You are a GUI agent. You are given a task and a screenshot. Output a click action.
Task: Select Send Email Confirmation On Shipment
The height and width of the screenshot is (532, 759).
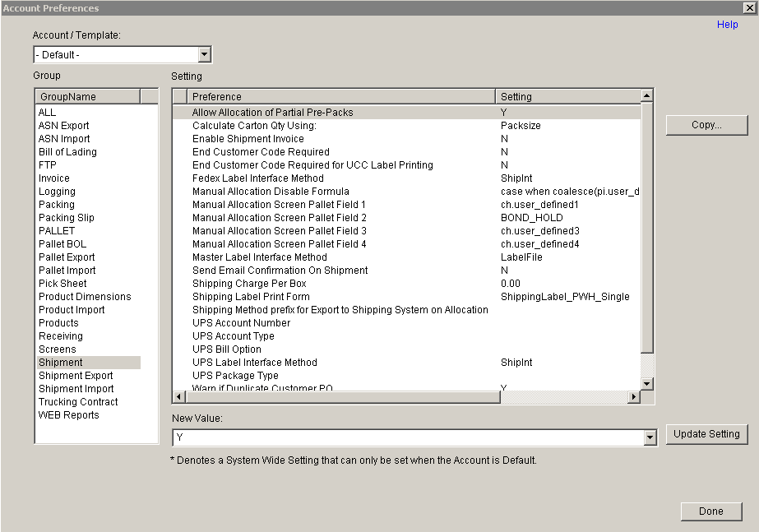point(406,271)
